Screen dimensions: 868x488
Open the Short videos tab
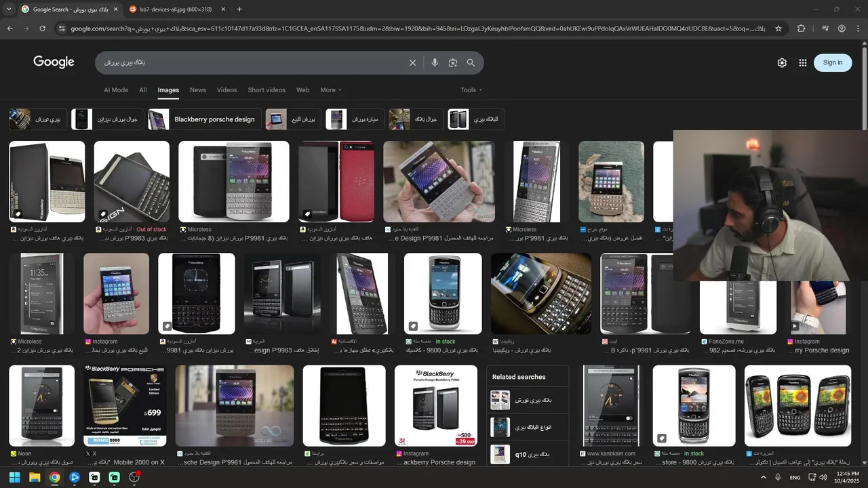(267, 90)
